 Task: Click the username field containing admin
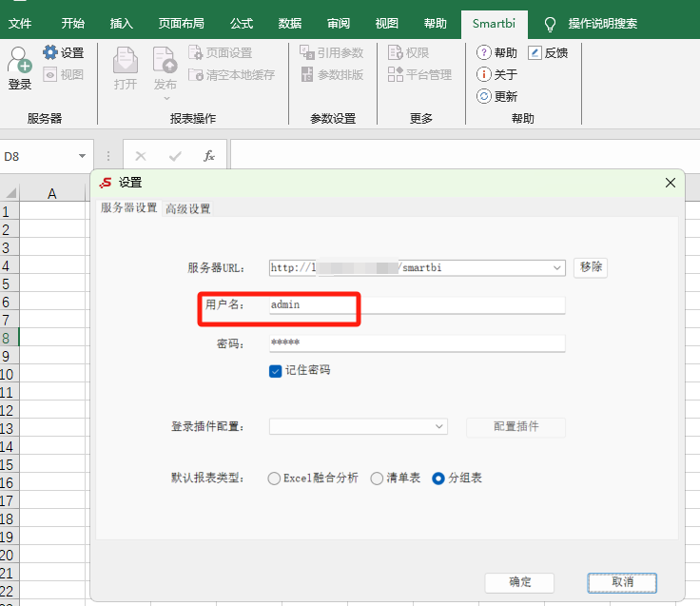(x=417, y=305)
